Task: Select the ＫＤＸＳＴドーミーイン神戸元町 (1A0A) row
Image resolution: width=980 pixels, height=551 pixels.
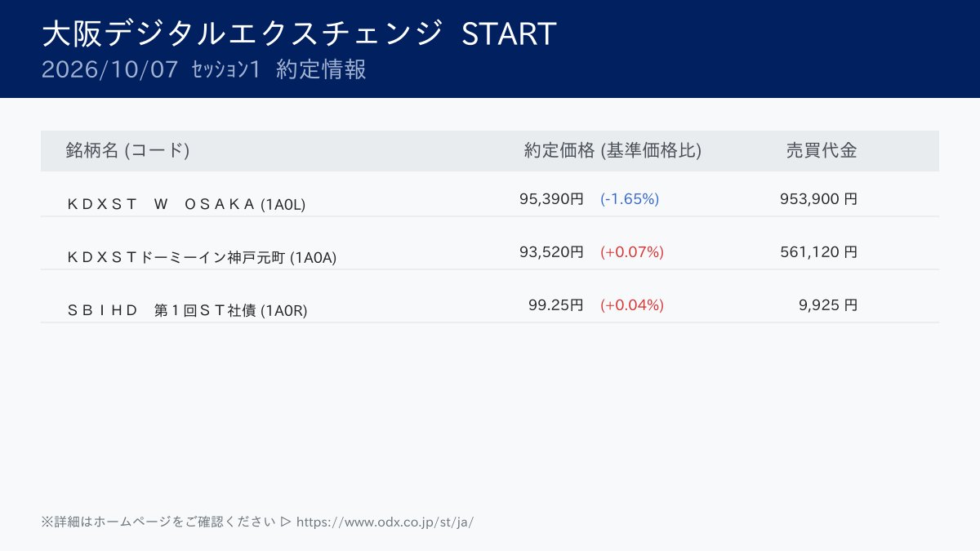Action: pyautogui.click(x=490, y=251)
